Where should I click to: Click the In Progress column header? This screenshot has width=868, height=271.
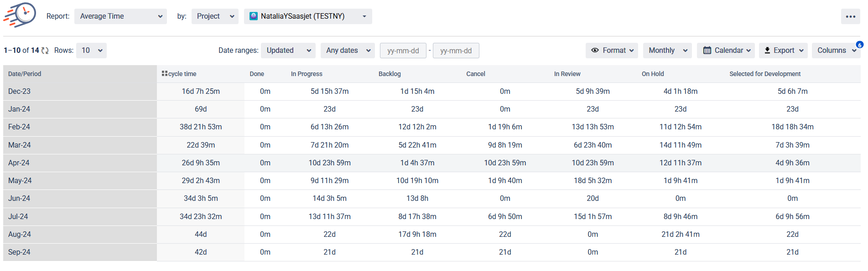point(307,74)
